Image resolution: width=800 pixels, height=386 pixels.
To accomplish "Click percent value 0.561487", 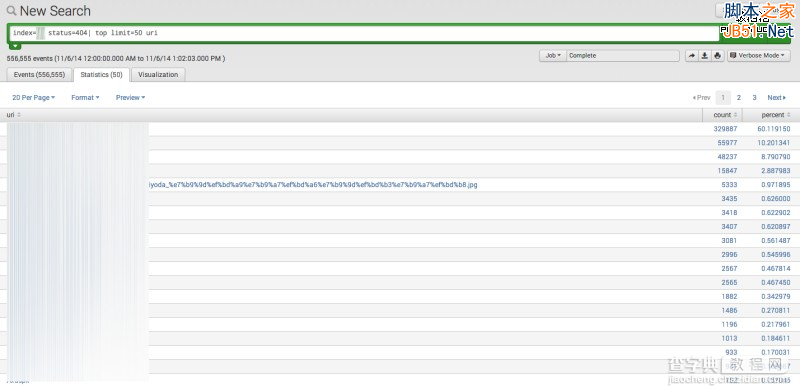I will pyautogui.click(x=776, y=240).
